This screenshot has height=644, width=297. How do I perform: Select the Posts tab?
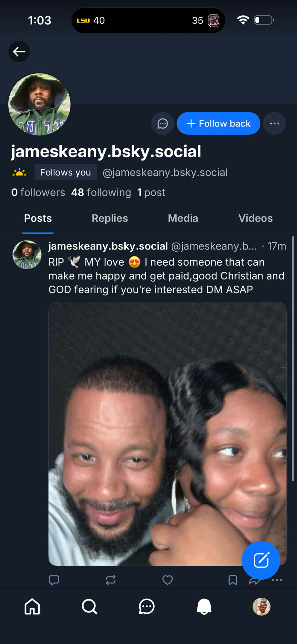tap(38, 218)
